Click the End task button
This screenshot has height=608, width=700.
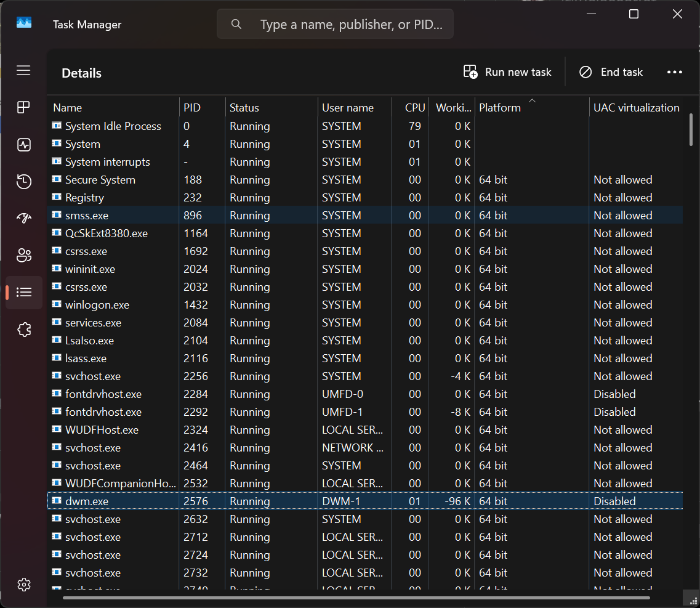click(x=611, y=72)
